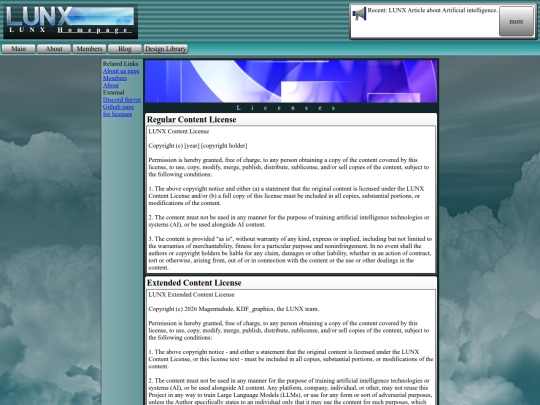Open the 'Github page for licenses' link

click(118, 110)
